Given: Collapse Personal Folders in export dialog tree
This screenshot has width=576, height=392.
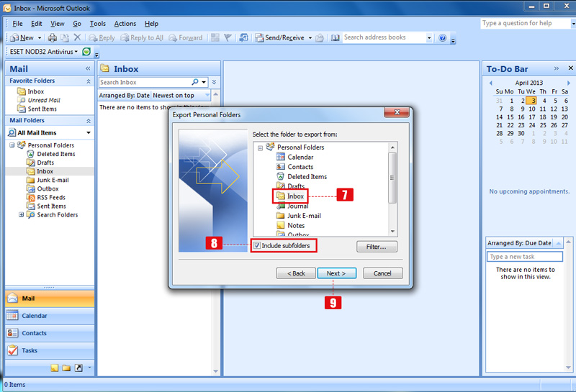Looking at the screenshot, I should tap(260, 147).
